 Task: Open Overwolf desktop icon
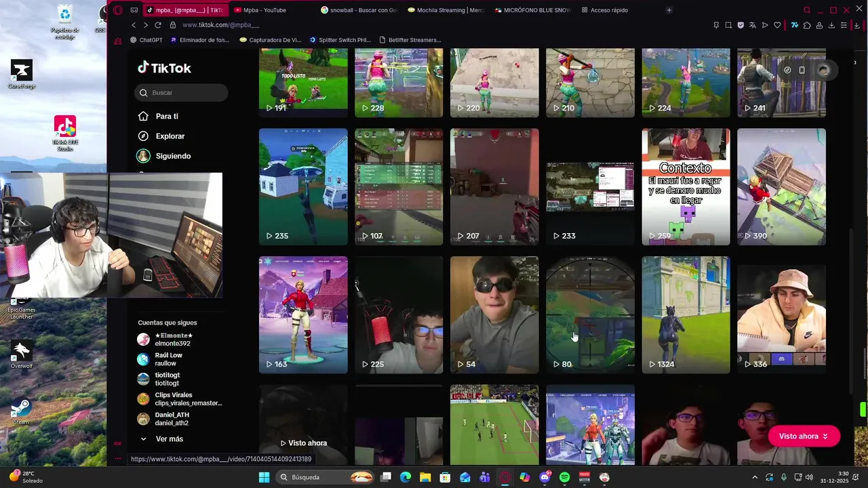[22, 356]
